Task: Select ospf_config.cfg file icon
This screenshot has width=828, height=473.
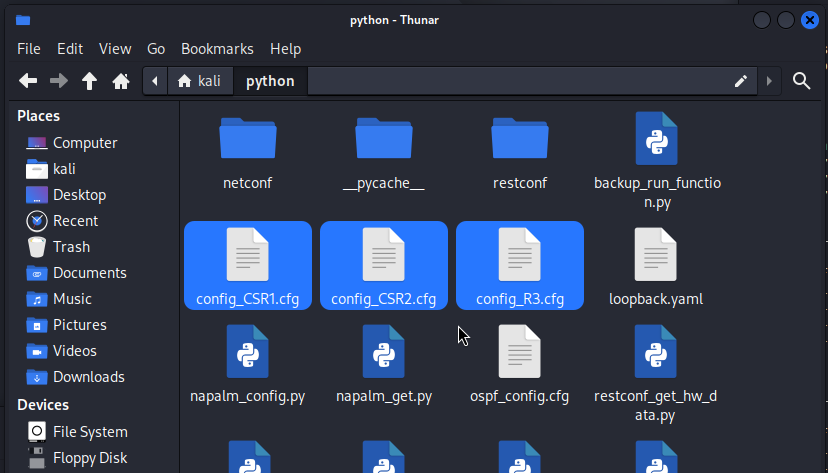Action: (520, 352)
